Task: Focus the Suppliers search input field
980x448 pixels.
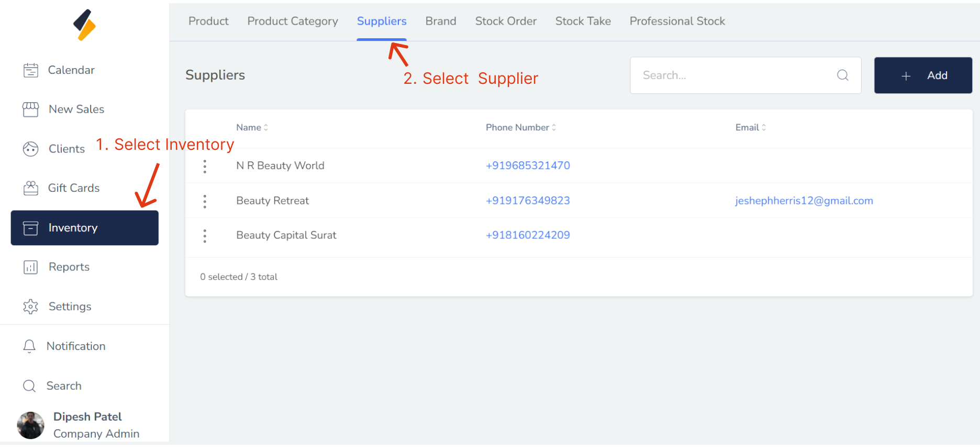Action: pyautogui.click(x=733, y=75)
